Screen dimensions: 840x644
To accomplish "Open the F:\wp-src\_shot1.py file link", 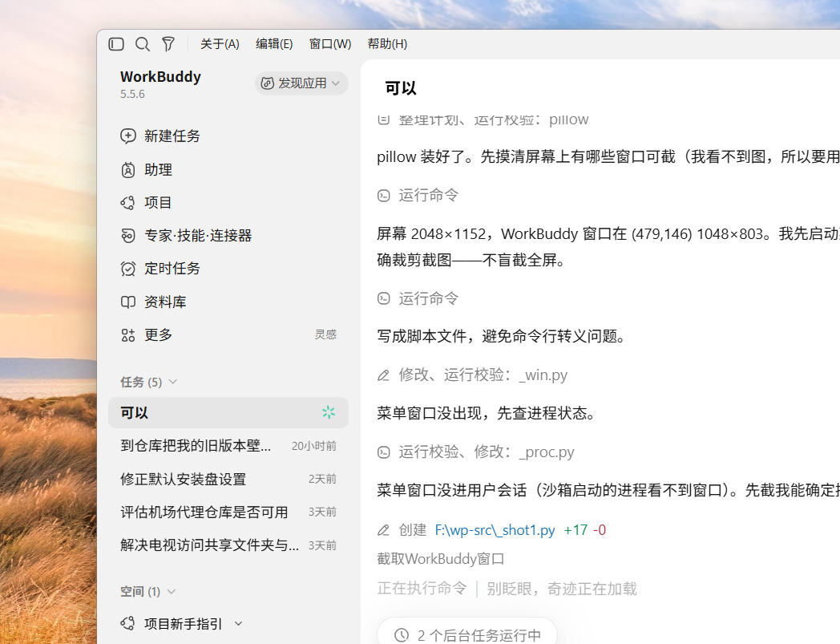I will [495, 530].
